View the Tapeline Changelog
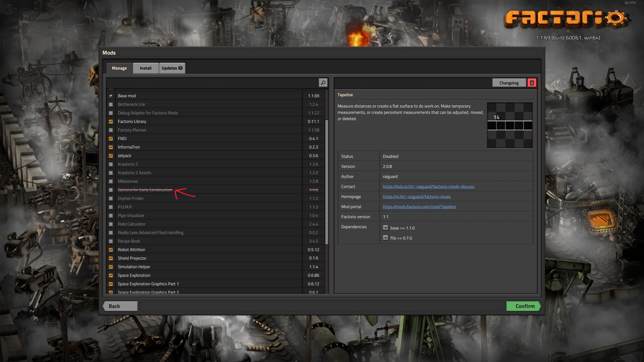644x362 pixels. click(x=509, y=83)
